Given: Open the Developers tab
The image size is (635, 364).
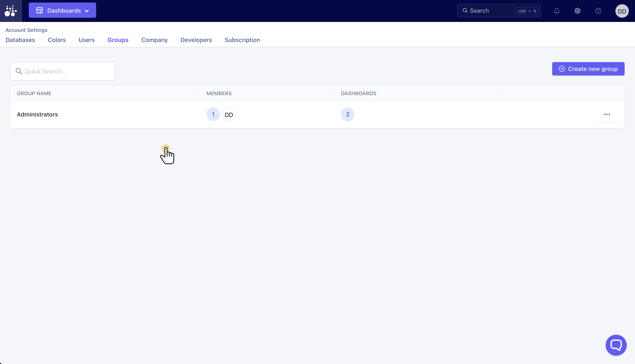Looking at the screenshot, I should coord(196,40).
